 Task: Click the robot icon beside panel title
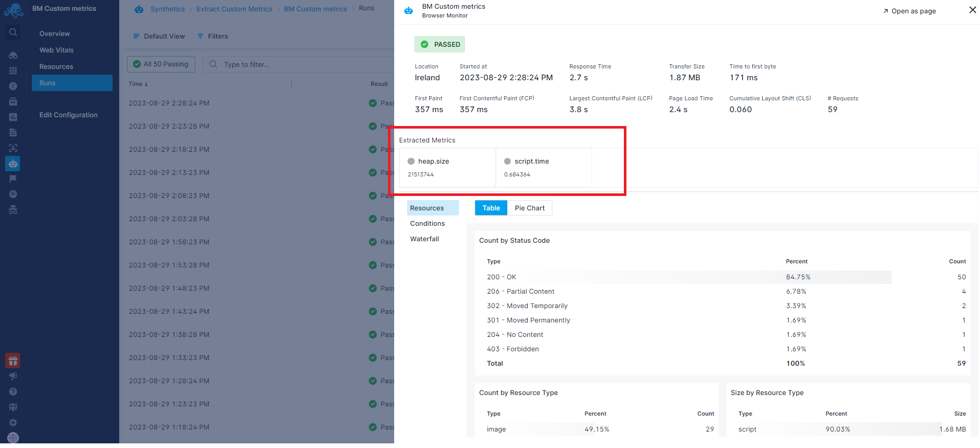[x=409, y=10]
